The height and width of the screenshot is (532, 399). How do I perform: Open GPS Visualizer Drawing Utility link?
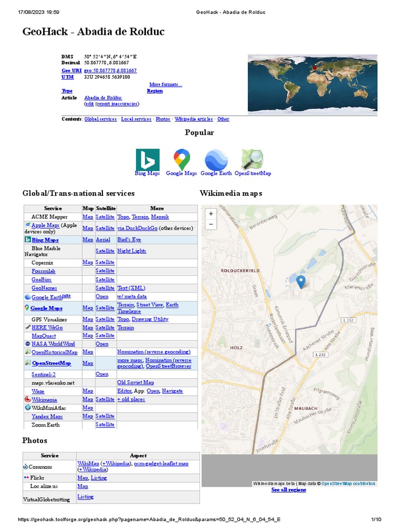[150, 320]
